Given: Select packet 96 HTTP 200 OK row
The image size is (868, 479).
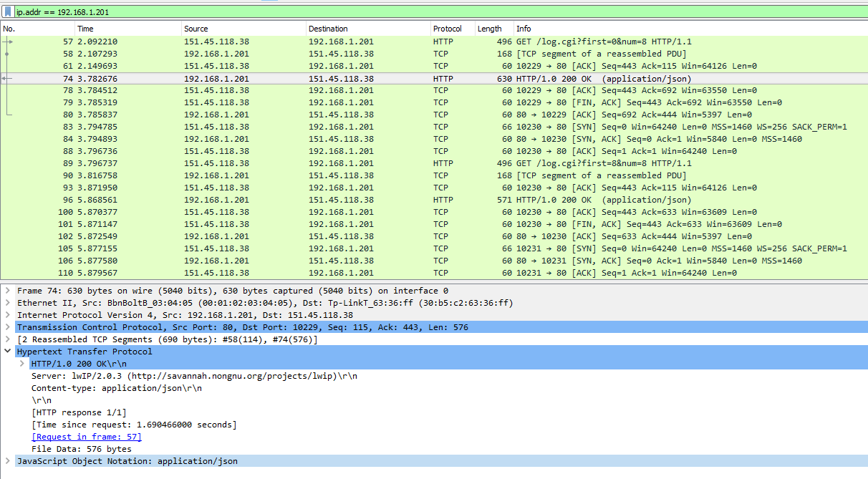Looking at the screenshot, I should point(434,200).
